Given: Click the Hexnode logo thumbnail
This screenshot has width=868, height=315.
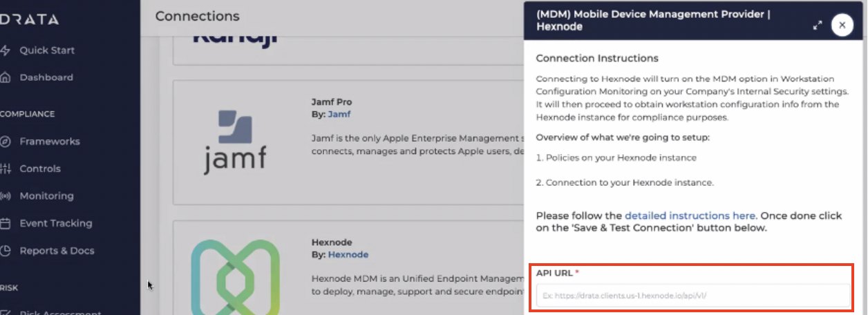Looking at the screenshot, I should click(x=235, y=277).
